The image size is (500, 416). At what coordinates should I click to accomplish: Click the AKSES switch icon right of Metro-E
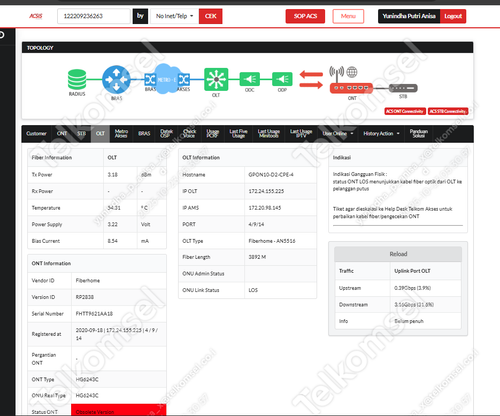coord(184,80)
